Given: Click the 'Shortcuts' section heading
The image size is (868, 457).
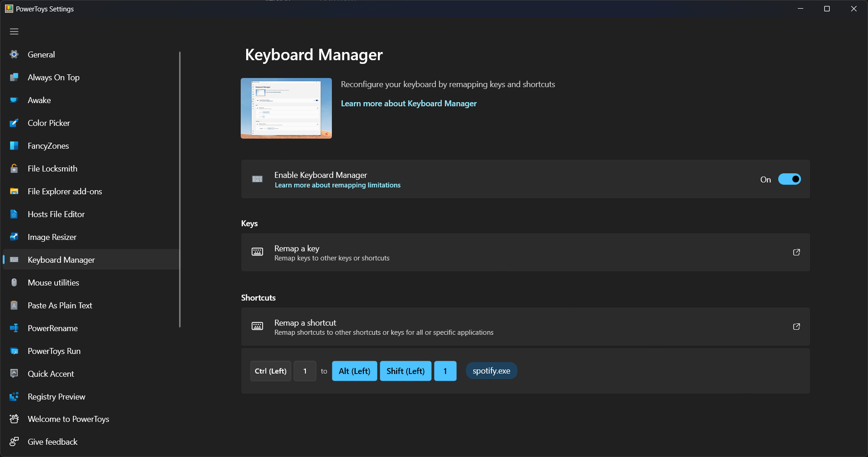Looking at the screenshot, I should coord(258,298).
